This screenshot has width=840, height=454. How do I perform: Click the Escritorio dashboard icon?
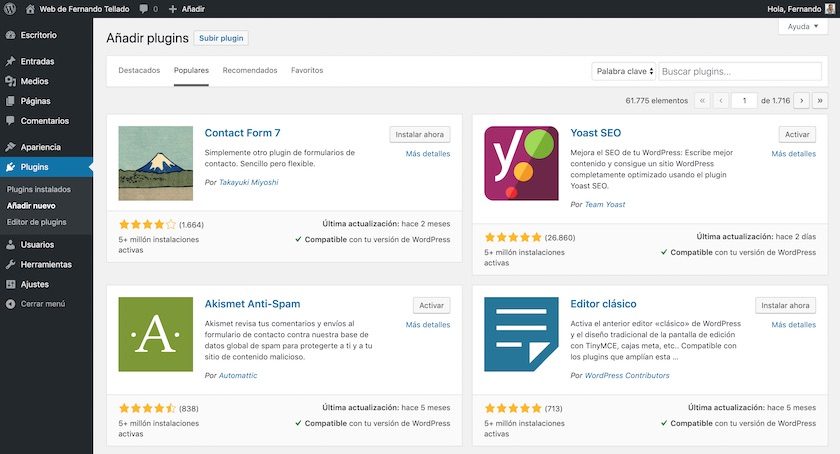tap(10, 35)
